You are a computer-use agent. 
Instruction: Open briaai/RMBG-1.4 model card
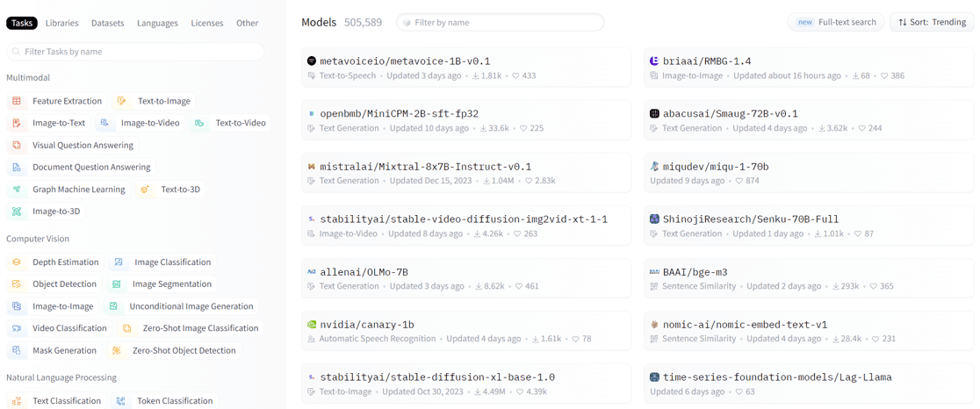(x=809, y=68)
